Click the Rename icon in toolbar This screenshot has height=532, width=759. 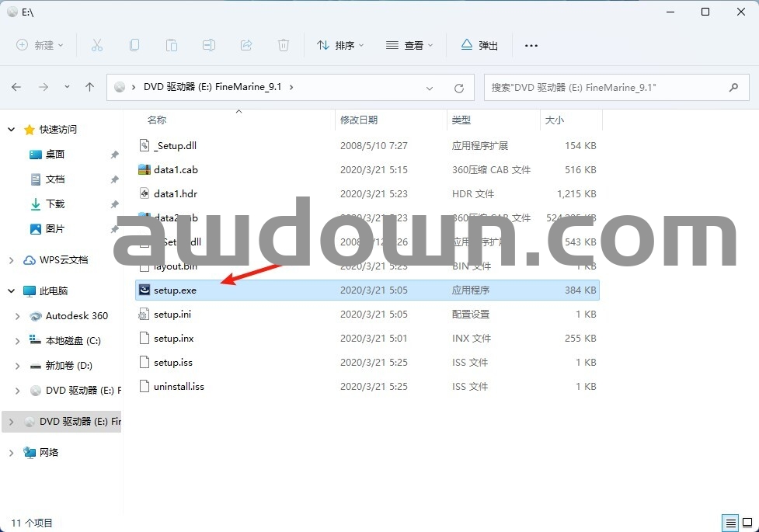coord(209,45)
